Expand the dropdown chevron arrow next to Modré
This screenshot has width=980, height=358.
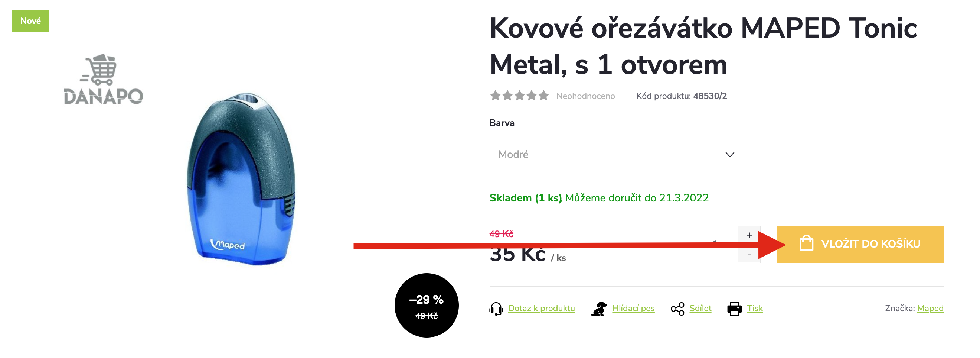click(729, 154)
